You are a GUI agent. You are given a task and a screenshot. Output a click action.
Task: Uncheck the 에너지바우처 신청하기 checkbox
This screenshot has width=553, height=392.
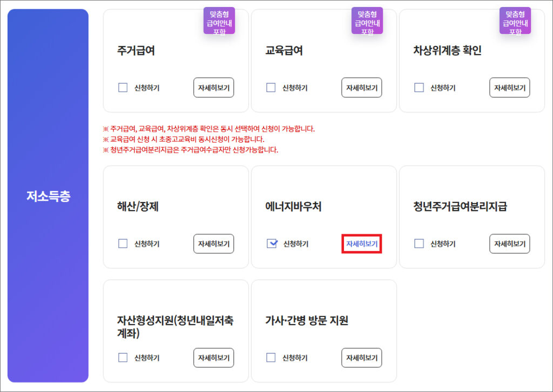click(272, 244)
